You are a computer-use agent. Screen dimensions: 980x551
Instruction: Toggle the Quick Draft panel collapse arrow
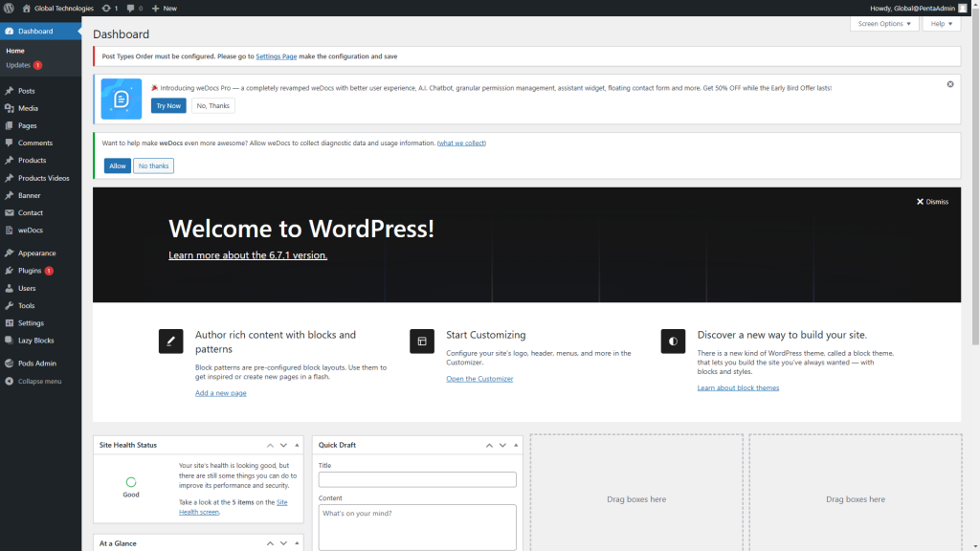[x=517, y=446]
